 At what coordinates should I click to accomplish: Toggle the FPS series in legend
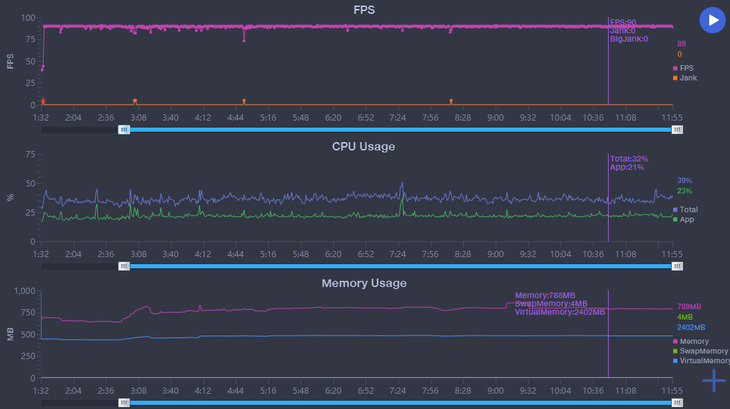pyautogui.click(x=686, y=67)
